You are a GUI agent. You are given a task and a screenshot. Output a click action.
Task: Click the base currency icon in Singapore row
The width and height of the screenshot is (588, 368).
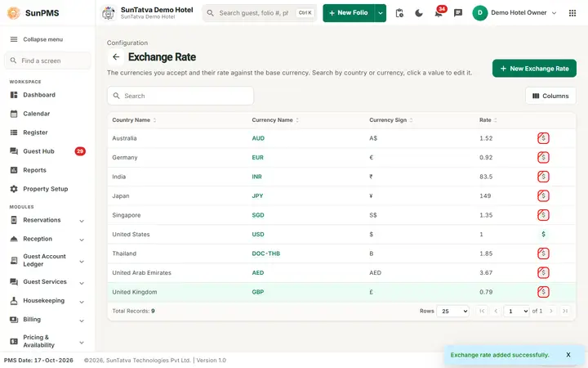pyautogui.click(x=543, y=215)
